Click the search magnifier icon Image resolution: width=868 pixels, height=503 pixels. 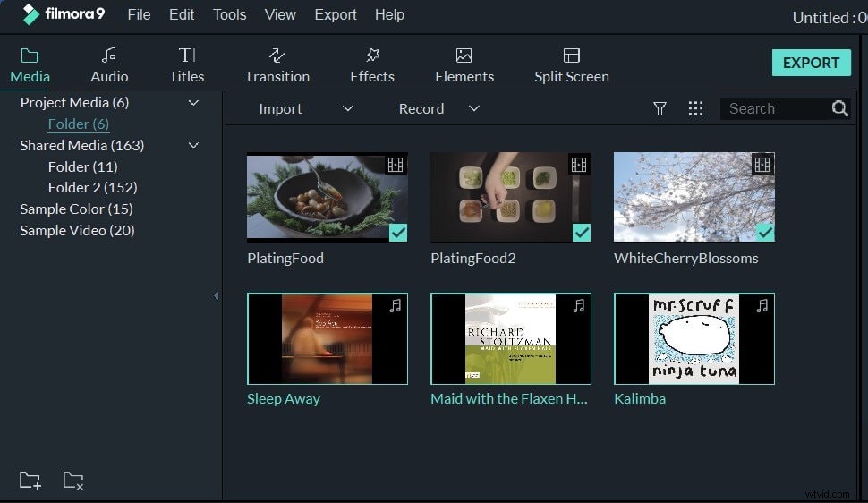tap(839, 108)
